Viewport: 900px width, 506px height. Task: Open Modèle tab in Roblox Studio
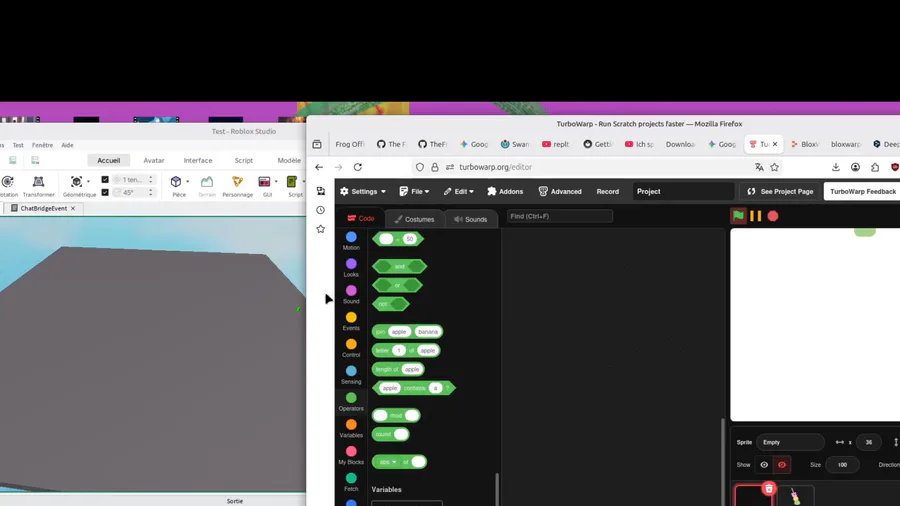(289, 161)
